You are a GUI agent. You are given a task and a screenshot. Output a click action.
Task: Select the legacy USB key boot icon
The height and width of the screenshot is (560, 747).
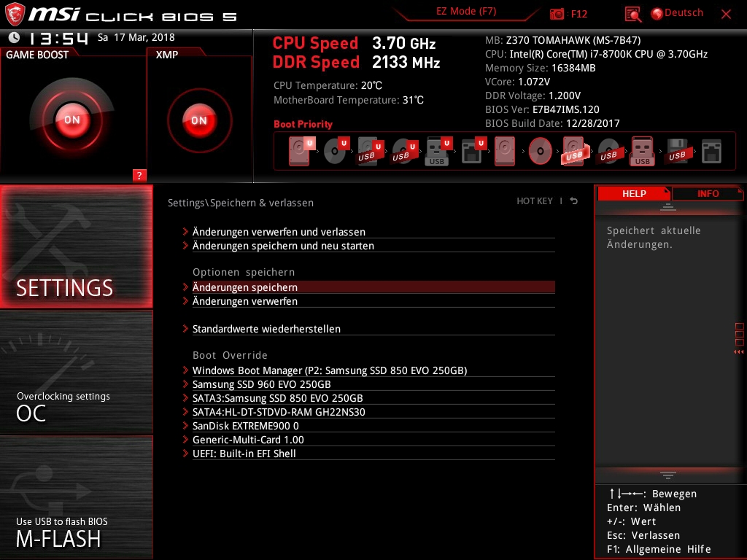[642, 151]
